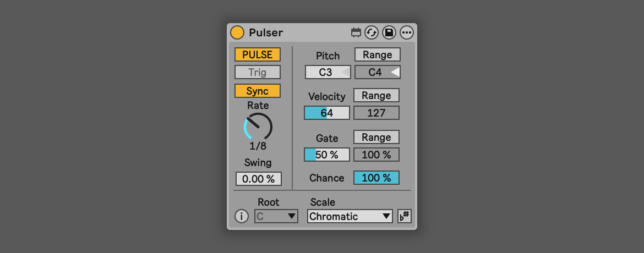Click the Rate knob dial
The height and width of the screenshot is (253, 644).
(x=258, y=127)
